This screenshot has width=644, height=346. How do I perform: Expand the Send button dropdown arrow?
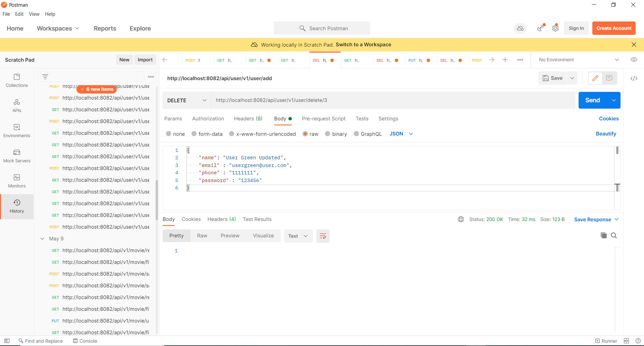tap(613, 100)
